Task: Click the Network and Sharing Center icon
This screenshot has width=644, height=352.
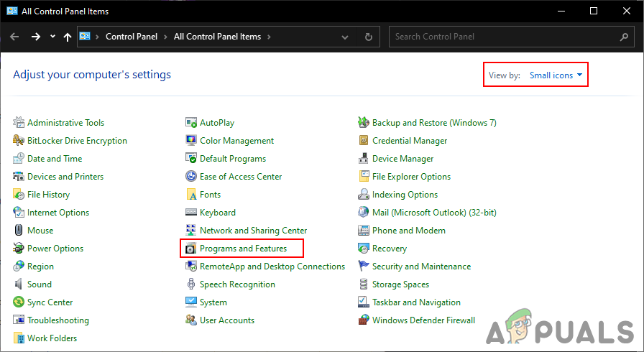Action: [x=191, y=231]
